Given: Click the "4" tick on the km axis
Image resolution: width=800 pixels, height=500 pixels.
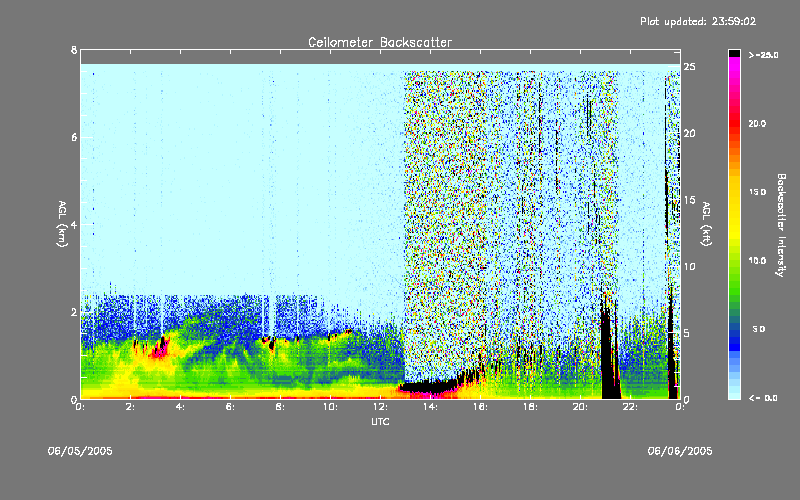Looking at the screenshot, I should click(x=74, y=224).
